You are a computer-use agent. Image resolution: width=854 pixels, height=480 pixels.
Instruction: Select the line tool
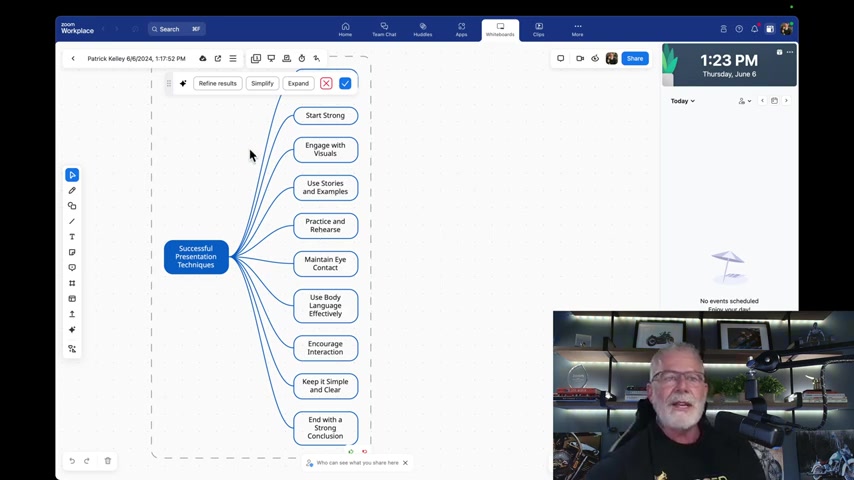click(72, 221)
